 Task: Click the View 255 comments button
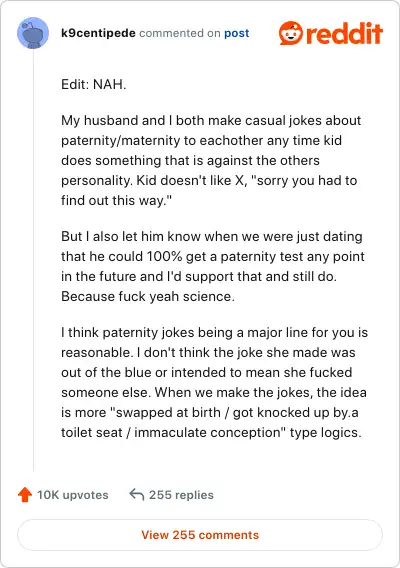[200, 535]
